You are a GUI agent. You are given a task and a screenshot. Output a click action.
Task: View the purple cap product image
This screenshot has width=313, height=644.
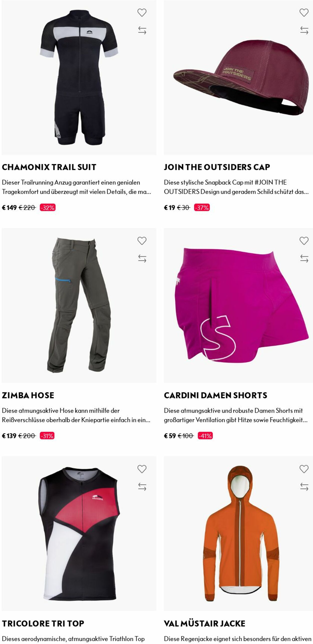point(238,77)
